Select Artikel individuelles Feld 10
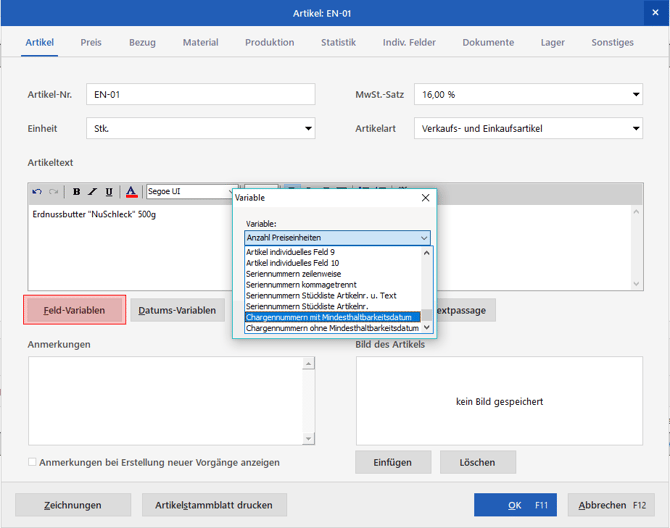This screenshot has height=528, width=670. pos(333,263)
